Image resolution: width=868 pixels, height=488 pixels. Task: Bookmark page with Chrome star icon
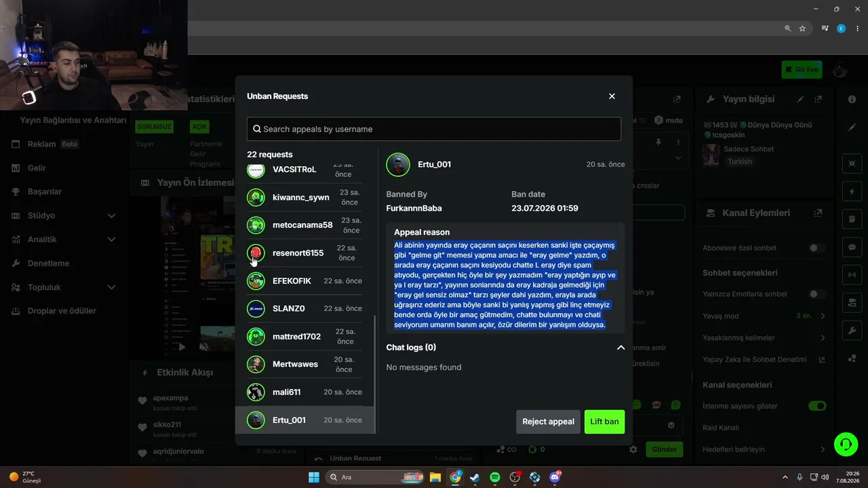(802, 28)
